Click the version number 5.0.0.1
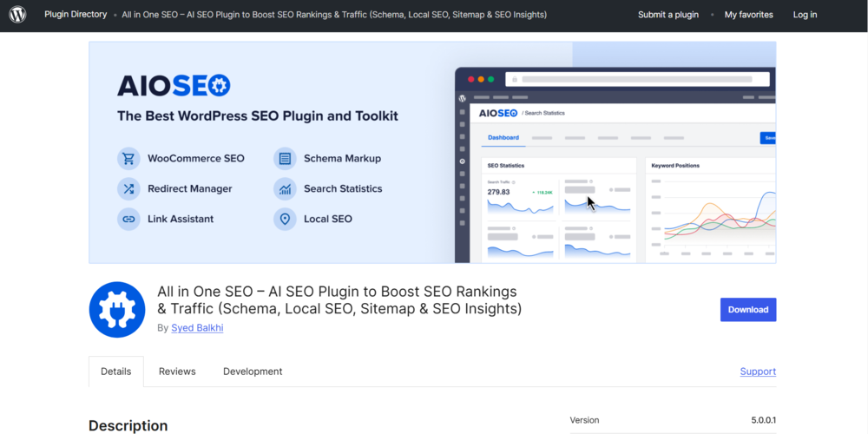 coord(763,420)
